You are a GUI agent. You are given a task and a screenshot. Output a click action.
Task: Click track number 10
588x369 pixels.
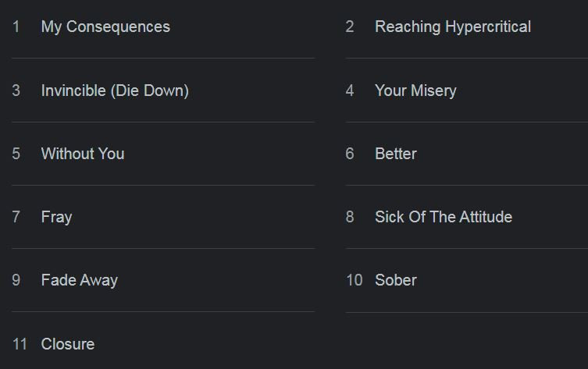pos(354,280)
